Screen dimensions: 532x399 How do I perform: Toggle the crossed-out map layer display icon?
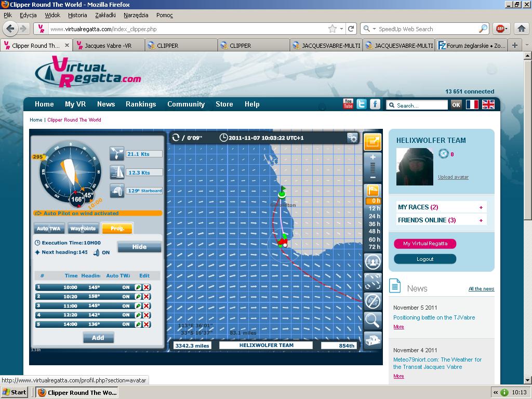pos(373,301)
